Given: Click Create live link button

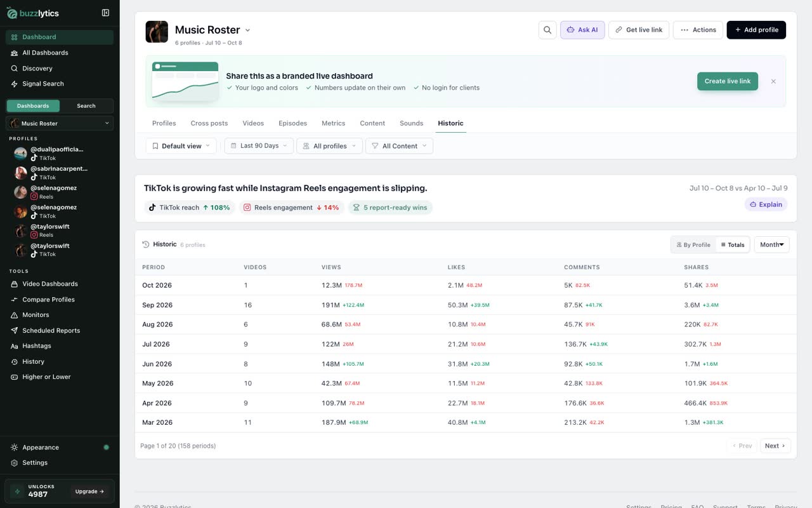Looking at the screenshot, I should tap(728, 81).
